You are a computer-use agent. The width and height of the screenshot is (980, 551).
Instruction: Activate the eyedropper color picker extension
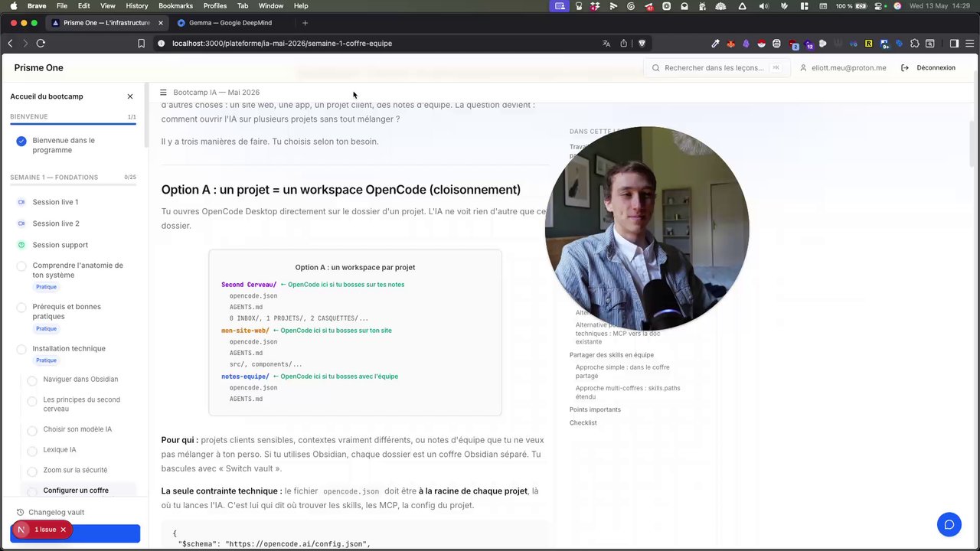point(715,44)
